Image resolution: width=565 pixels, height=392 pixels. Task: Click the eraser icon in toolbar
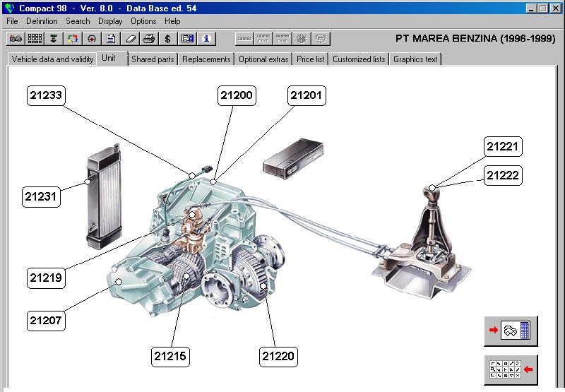(130, 38)
